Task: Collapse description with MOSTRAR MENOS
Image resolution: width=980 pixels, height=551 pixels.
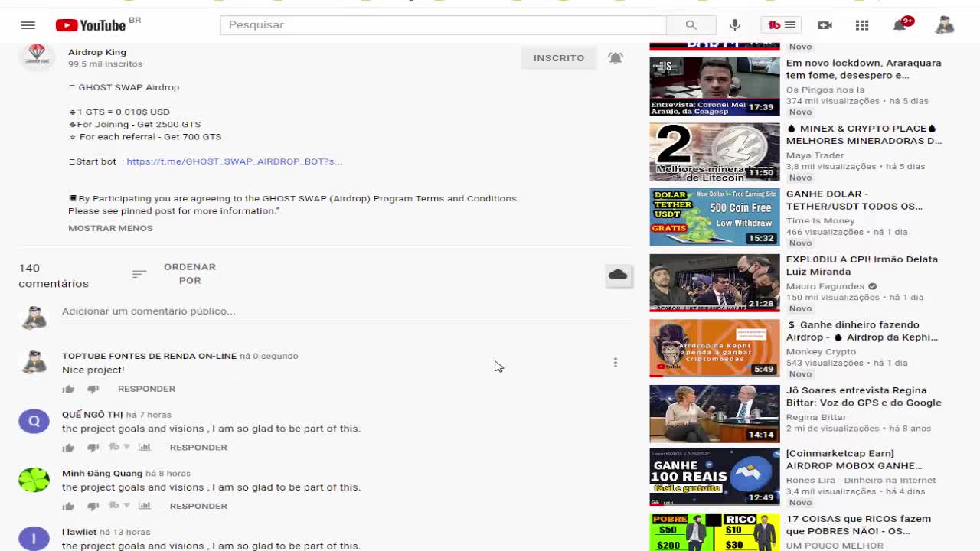Action: point(110,228)
